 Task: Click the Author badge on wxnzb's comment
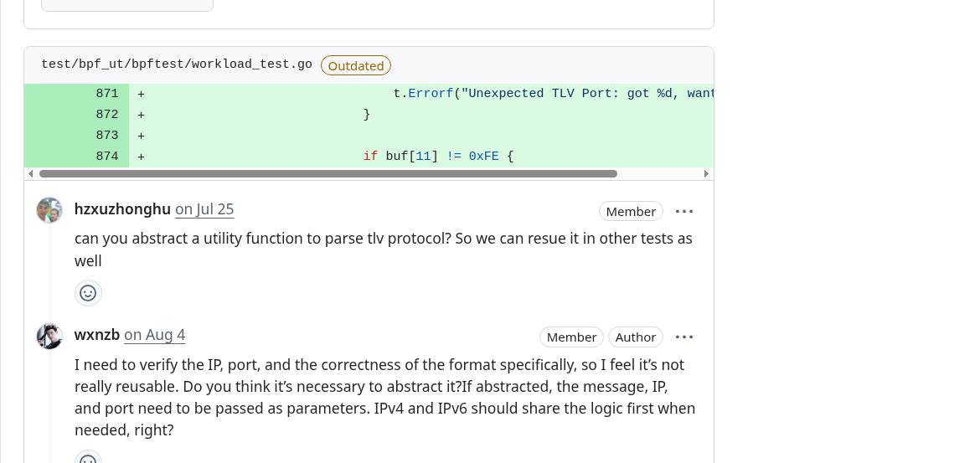[x=636, y=337]
